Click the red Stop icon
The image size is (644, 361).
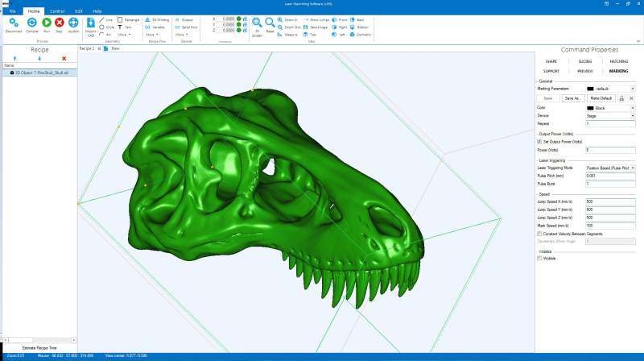click(59, 23)
